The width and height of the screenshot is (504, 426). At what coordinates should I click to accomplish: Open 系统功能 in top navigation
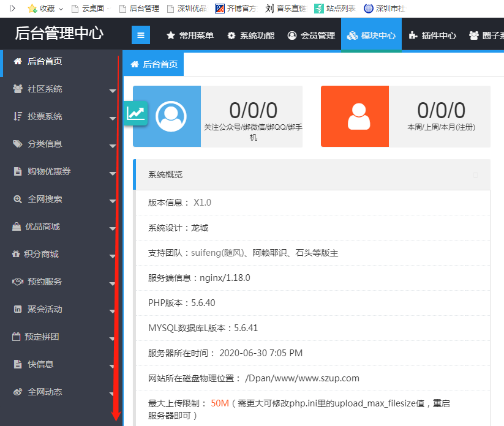tap(250, 35)
